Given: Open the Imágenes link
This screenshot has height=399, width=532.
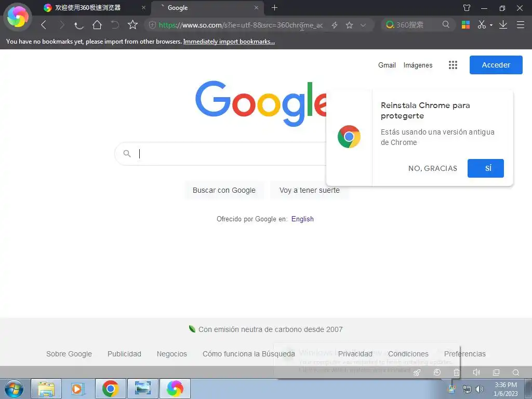Looking at the screenshot, I should point(418,65).
